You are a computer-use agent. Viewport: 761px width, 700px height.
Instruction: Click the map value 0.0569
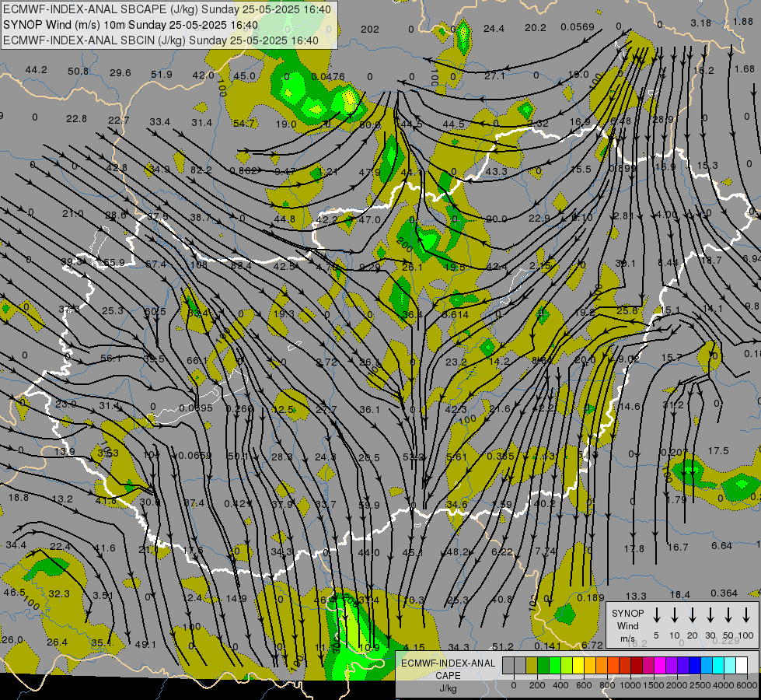(x=577, y=27)
